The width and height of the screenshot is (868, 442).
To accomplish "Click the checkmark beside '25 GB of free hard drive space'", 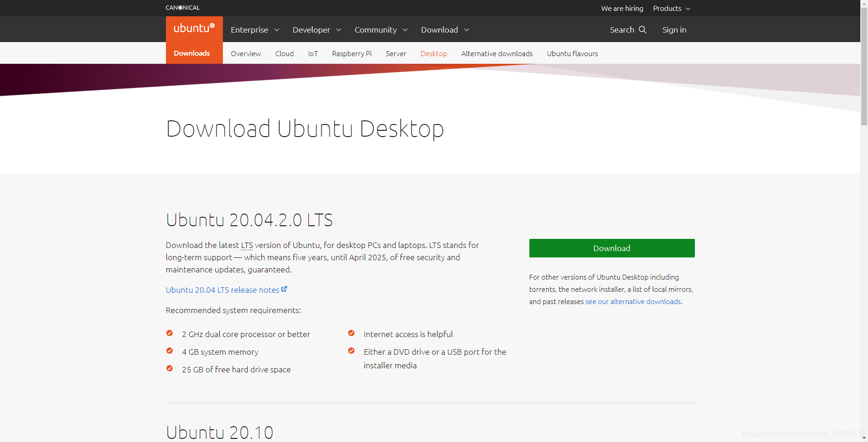I will [x=170, y=369].
